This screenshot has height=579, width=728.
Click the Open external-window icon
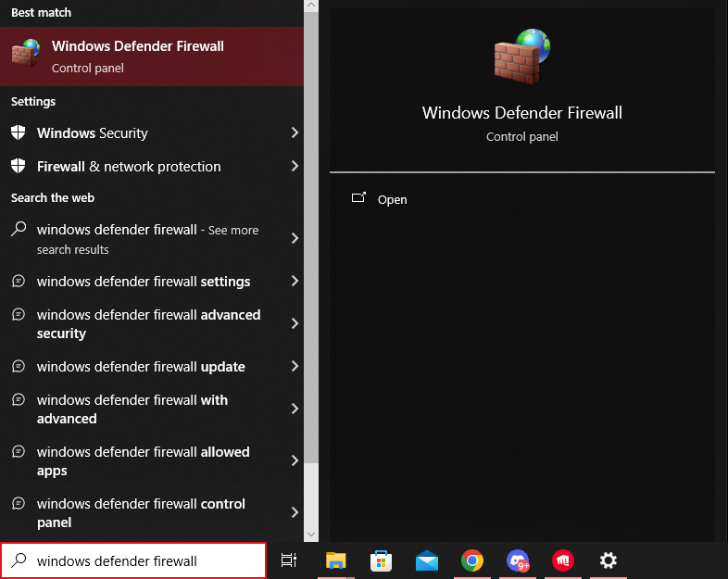tap(358, 198)
